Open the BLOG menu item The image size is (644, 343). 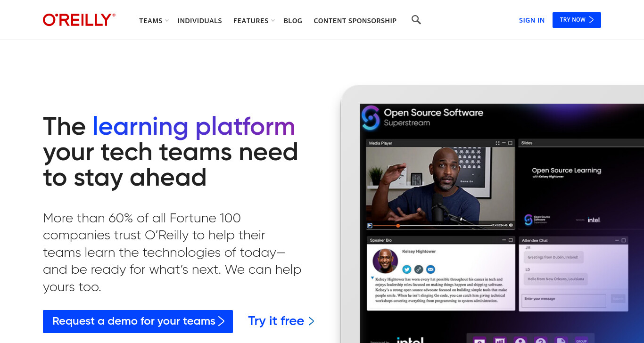(293, 21)
